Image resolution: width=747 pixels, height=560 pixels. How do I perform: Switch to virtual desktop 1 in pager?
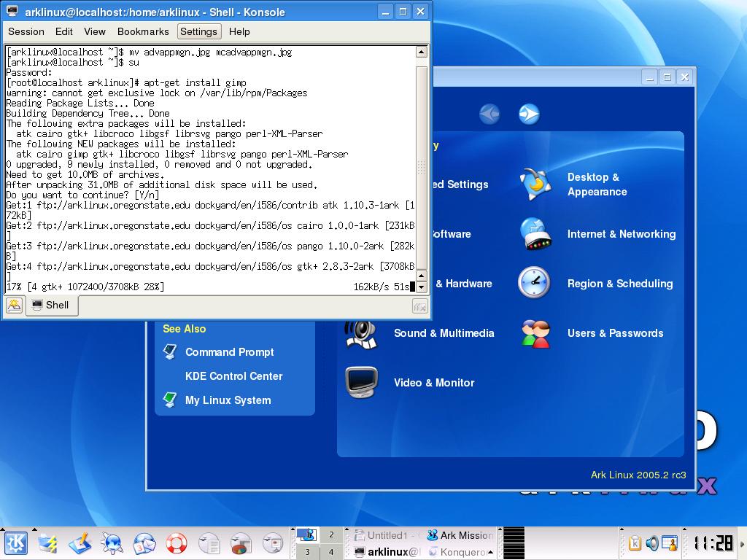pyautogui.click(x=307, y=534)
